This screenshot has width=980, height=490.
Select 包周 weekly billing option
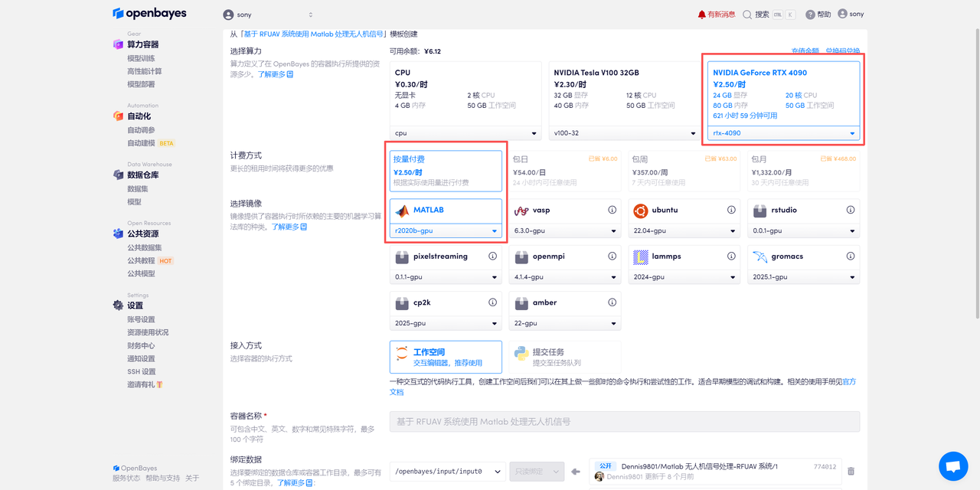(684, 171)
